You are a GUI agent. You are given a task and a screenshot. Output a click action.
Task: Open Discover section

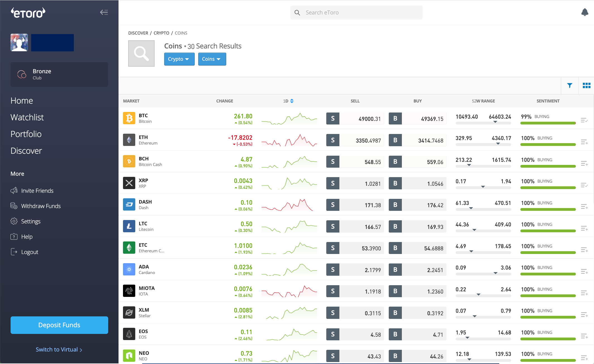click(x=26, y=151)
